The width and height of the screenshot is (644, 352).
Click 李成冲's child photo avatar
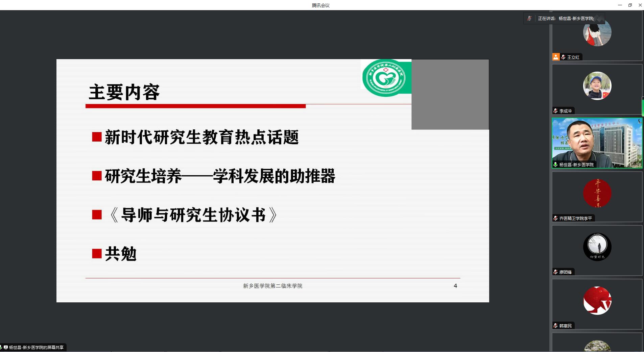pyautogui.click(x=597, y=86)
